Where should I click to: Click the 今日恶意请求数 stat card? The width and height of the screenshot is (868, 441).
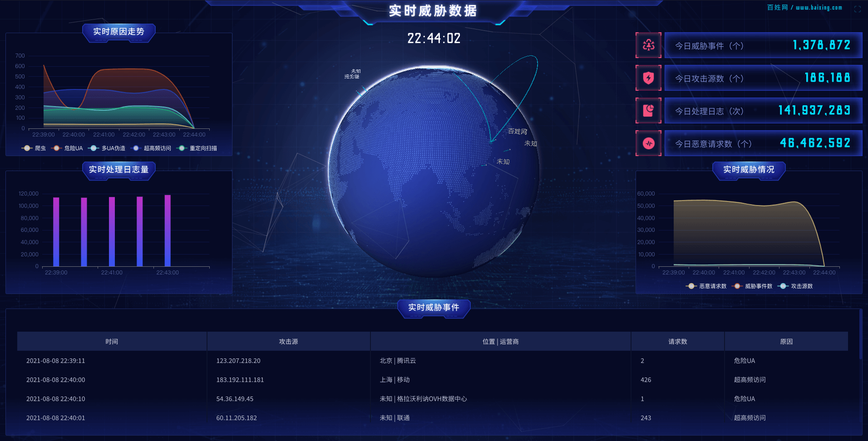click(x=763, y=143)
